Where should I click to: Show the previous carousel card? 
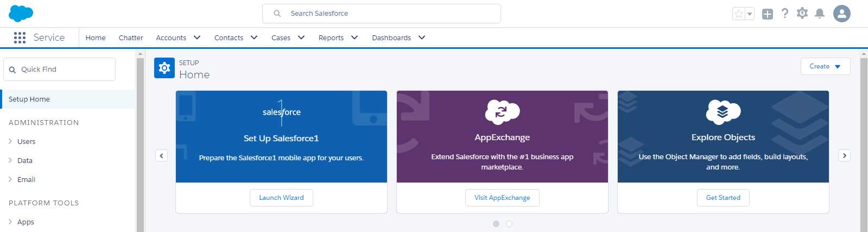162,155
